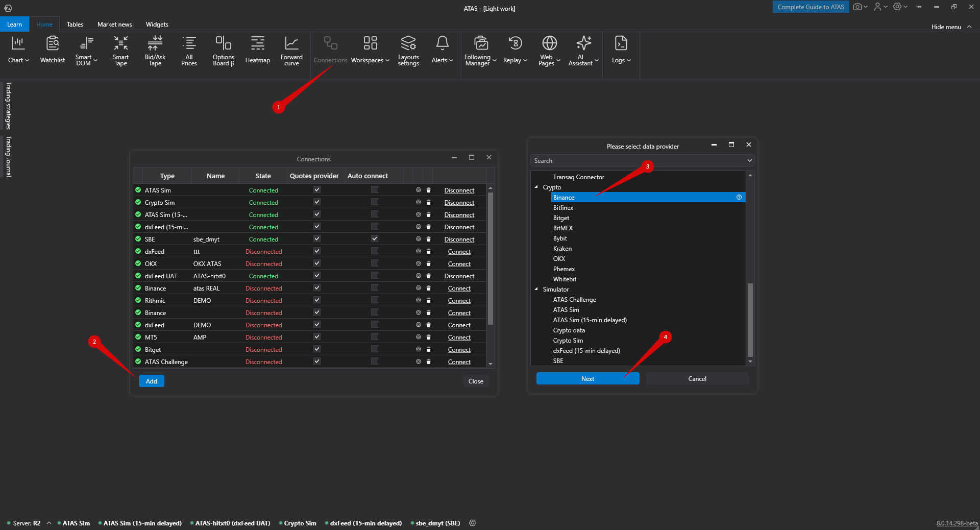Open the Logs menu
Viewport: 980px width, 530px height.
point(621,50)
